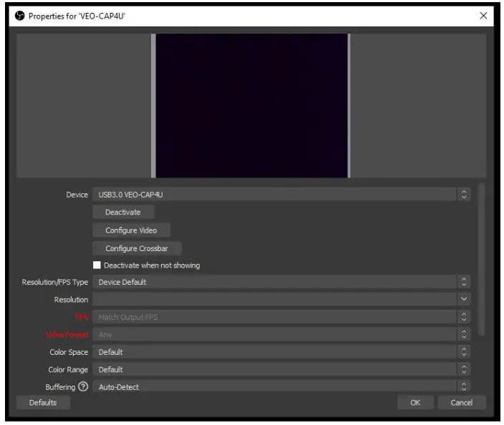Click the Deactivate button
Viewport: 504px width, 425px height.
pyautogui.click(x=123, y=212)
